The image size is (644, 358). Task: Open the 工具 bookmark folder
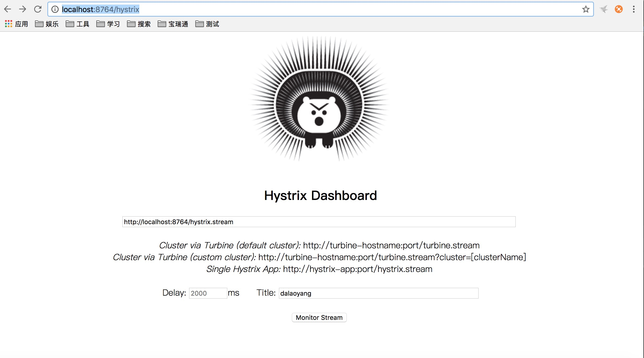coord(77,24)
